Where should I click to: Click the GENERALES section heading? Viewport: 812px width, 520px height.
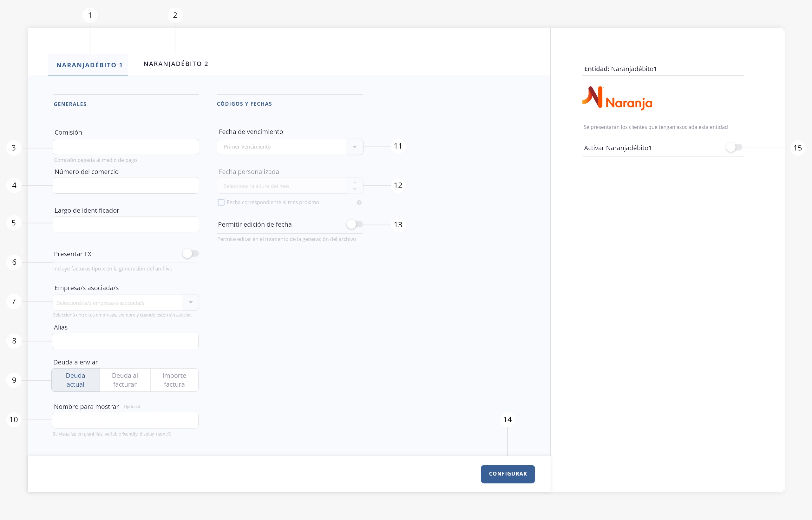[x=70, y=104]
